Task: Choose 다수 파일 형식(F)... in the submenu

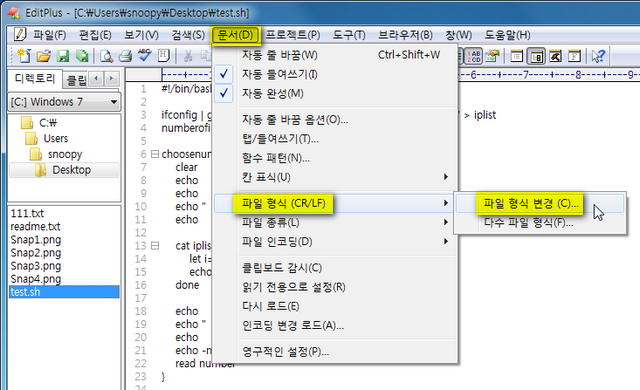Action: coord(540,222)
